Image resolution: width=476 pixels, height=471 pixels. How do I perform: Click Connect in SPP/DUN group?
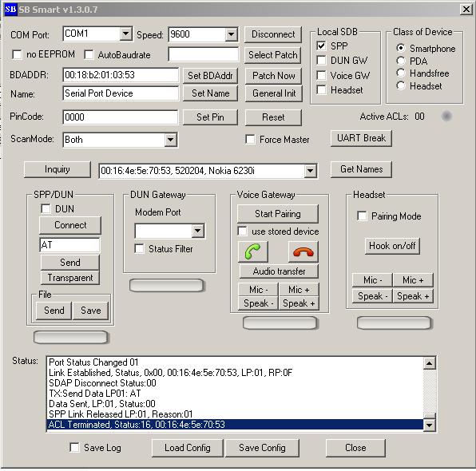(x=70, y=225)
